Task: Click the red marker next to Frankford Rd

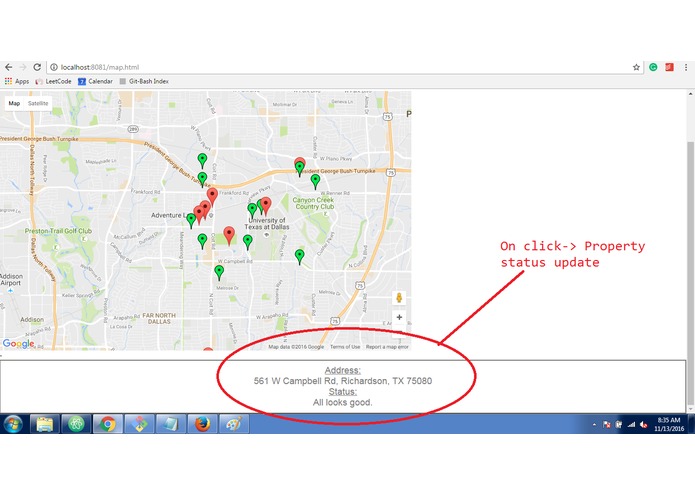Action: click(x=212, y=195)
